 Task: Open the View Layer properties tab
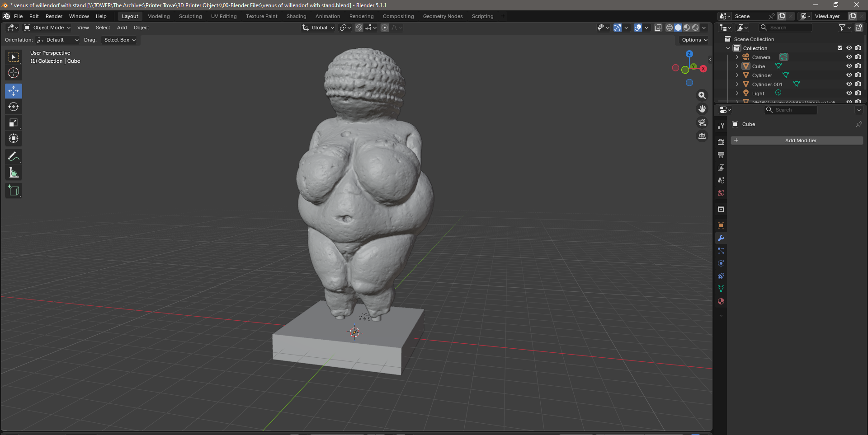coord(721,168)
